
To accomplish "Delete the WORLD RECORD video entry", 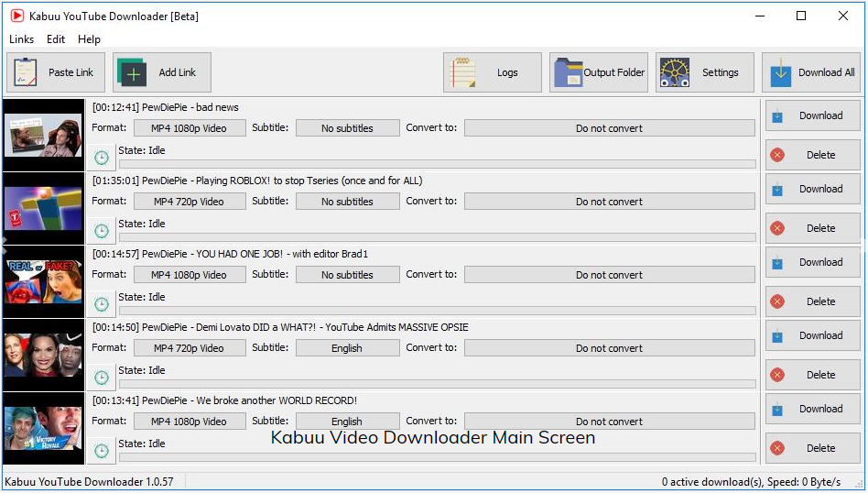I will pyautogui.click(x=813, y=448).
